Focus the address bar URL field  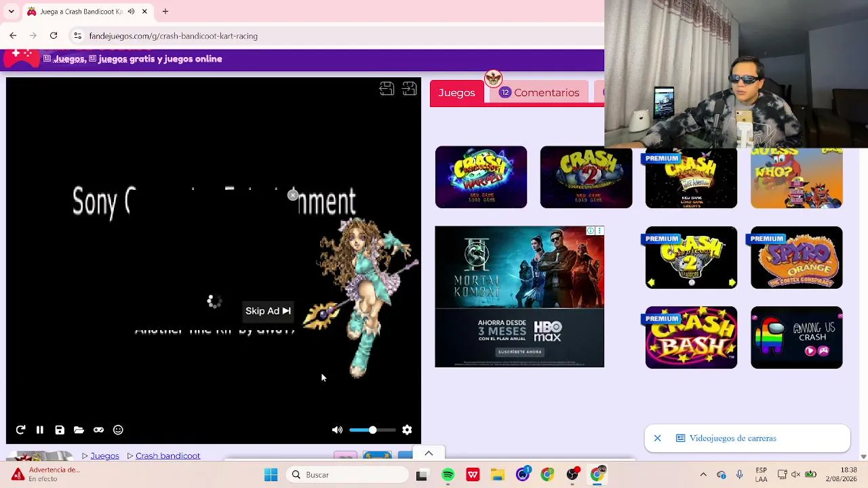coord(339,36)
